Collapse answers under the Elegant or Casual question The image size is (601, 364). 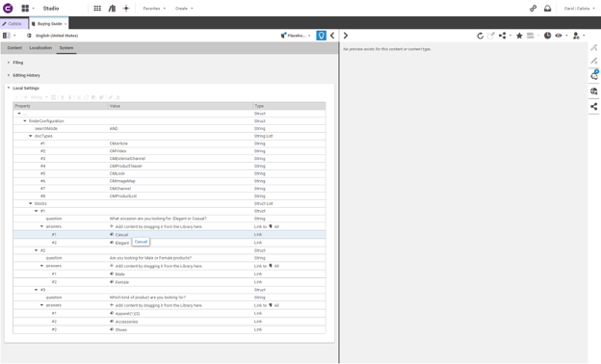coord(42,226)
